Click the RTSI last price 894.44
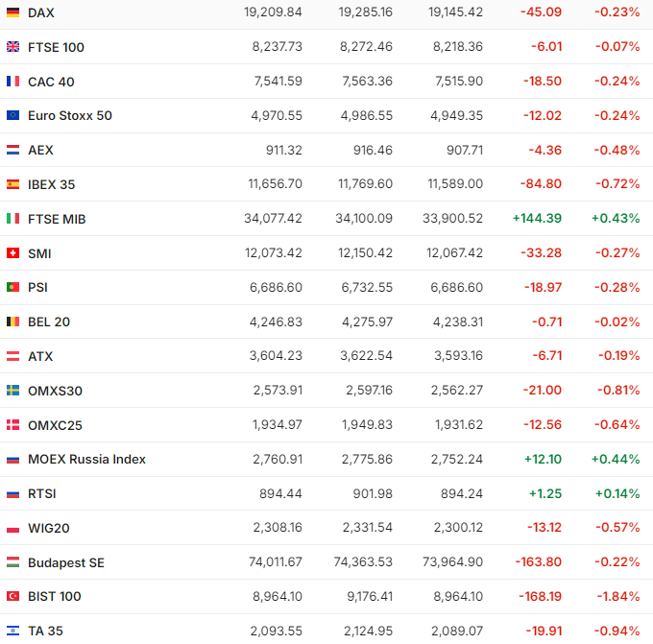The image size is (653, 644). tap(281, 493)
